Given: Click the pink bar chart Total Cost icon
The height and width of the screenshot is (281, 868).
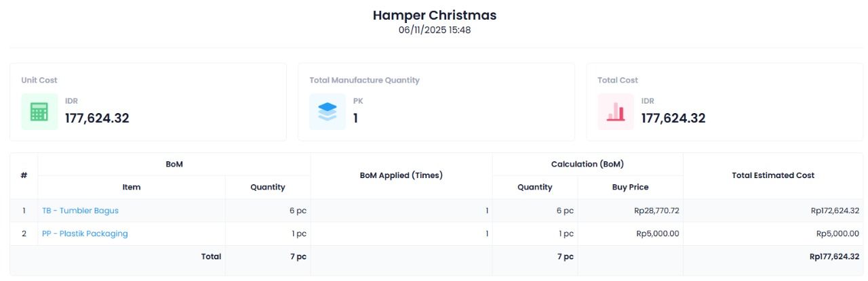Looking at the screenshot, I should click(x=616, y=111).
